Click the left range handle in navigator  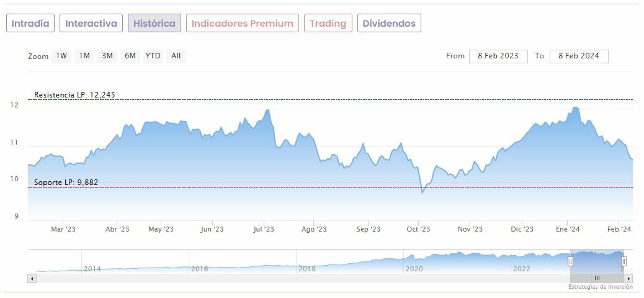tap(570, 261)
